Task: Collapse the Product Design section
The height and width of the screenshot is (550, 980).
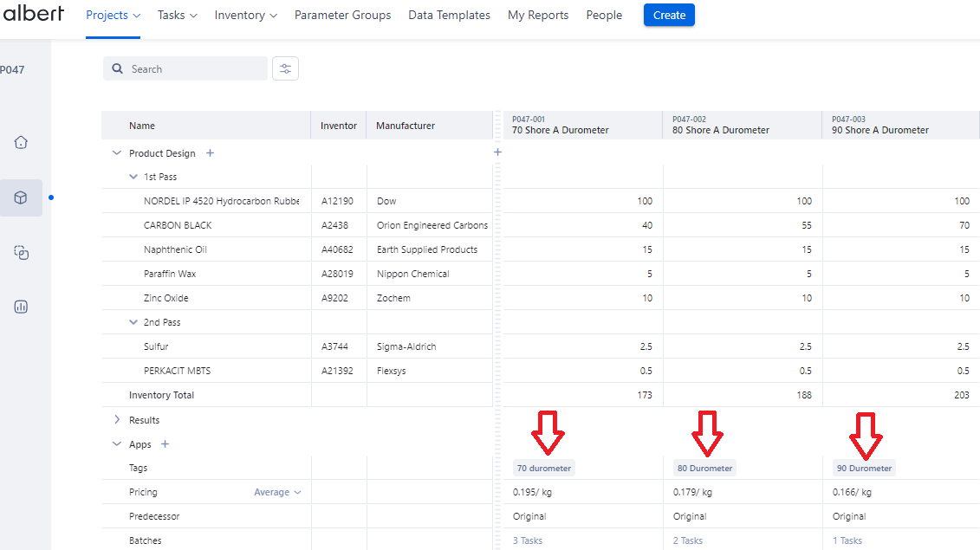Action: 117,153
